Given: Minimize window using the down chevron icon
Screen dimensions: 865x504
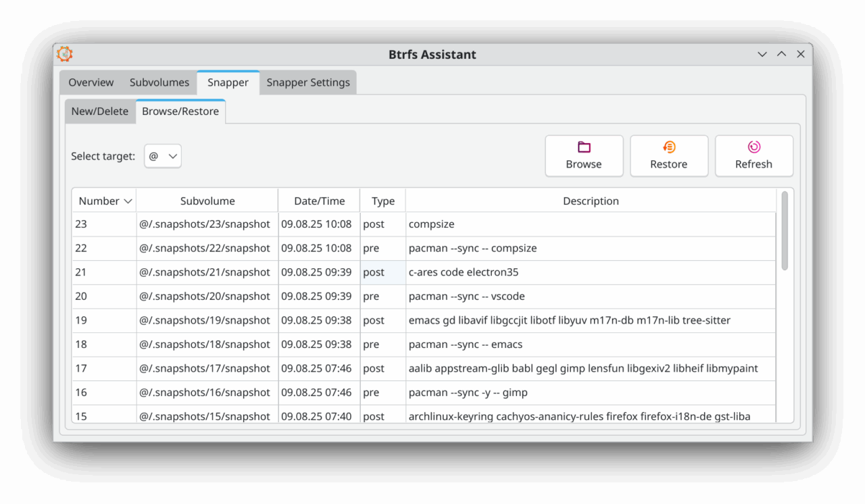Looking at the screenshot, I should (x=762, y=55).
